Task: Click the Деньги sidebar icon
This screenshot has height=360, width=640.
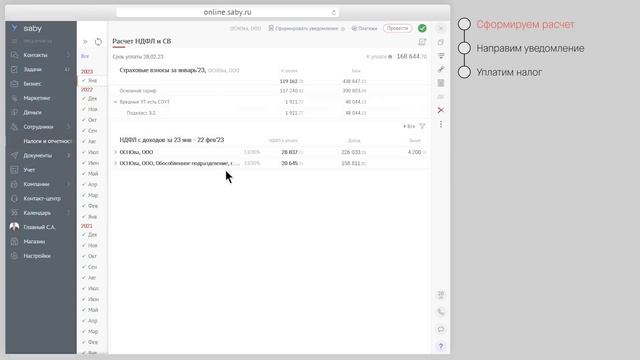Action: (x=14, y=112)
